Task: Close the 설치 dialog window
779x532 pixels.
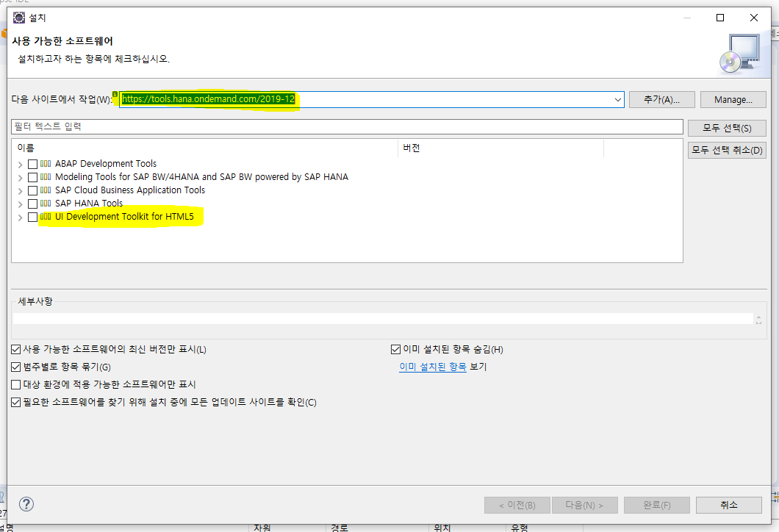Action: point(754,18)
